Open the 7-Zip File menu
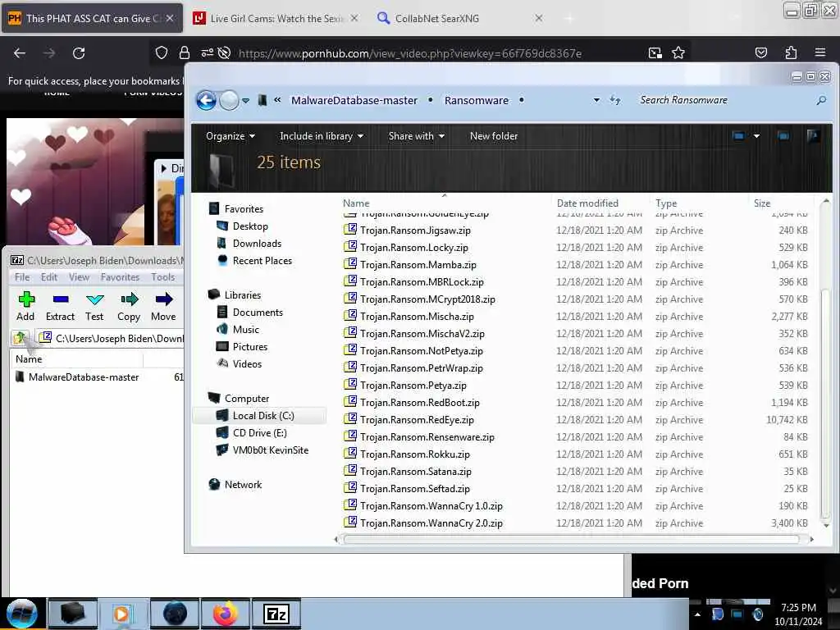The width and height of the screenshot is (840, 630). coord(22,277)
